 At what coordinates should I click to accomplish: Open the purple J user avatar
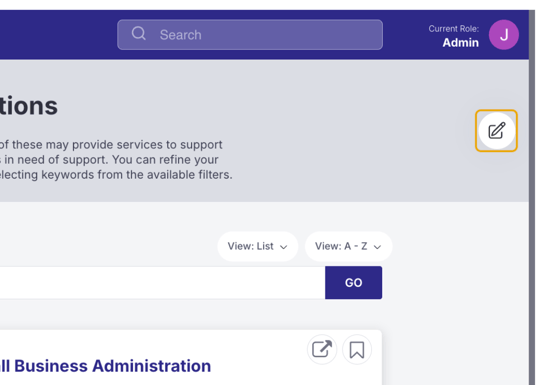click(x=504, y=35)
